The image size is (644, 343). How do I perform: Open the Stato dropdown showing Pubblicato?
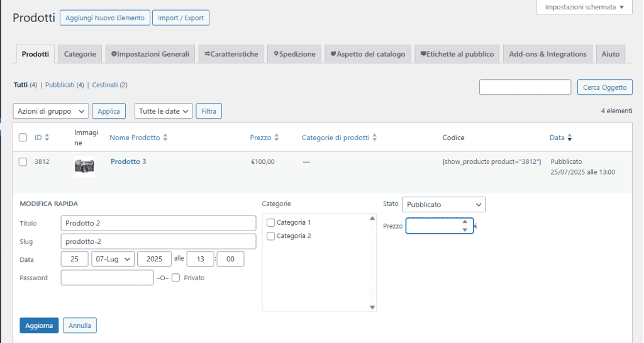[444, 204]
